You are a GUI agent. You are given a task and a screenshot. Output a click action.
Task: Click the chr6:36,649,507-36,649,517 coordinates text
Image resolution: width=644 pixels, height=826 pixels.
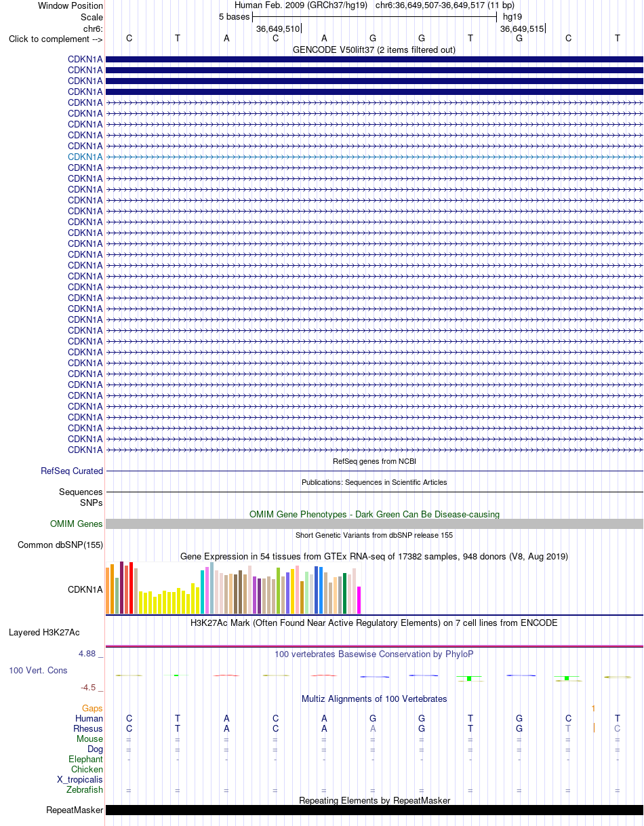pos(445,5)
